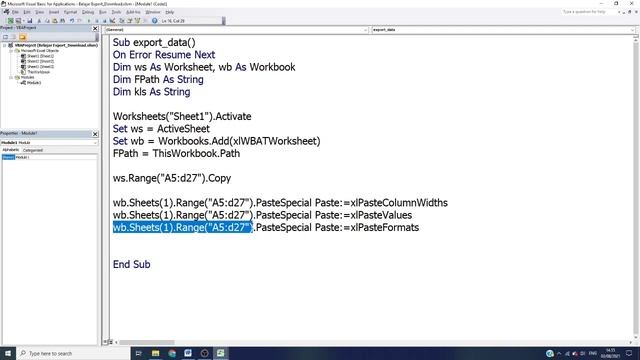Open the Run menu
The image size is (640, 360).
point(102,12)
